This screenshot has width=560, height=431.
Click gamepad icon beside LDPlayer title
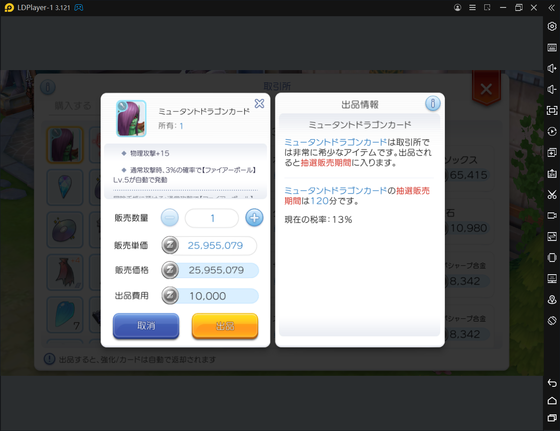(x=79, y=8)
